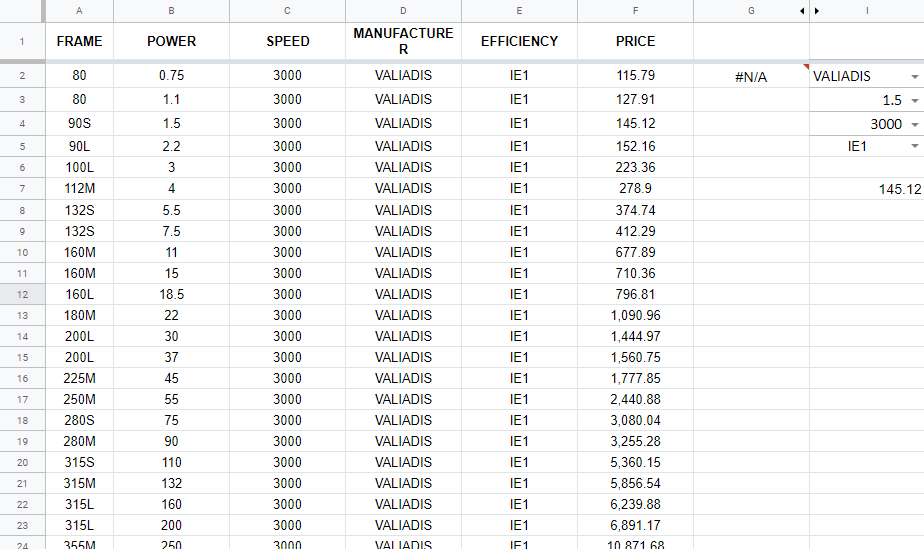Select price cell 2,440.88
This screenshot has width=924, height=549.
[635, 399]
